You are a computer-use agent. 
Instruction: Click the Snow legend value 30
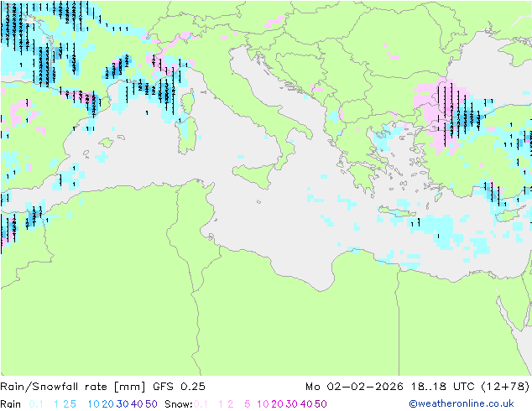click(x=292, y=404)
